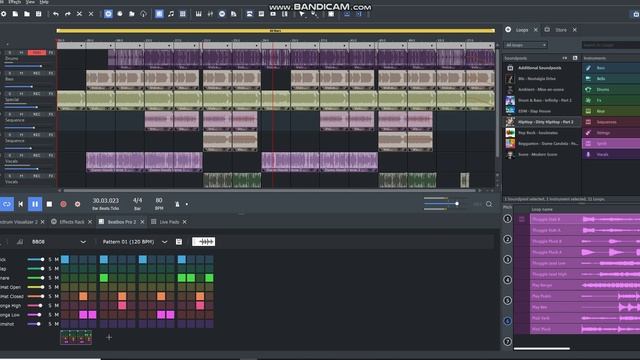Click the metronome icon in the transport bar
The image size is (640, 360).
pyautogui.click(x=177, y=204)
